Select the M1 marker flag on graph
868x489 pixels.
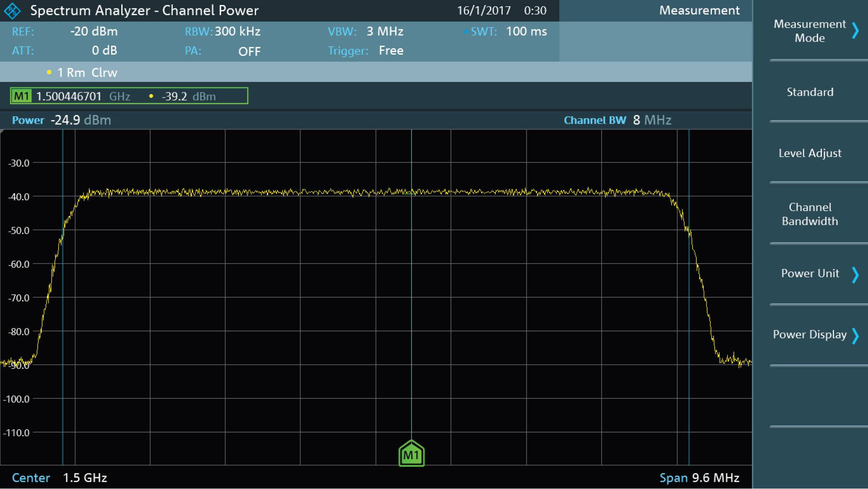coord(412,454)
